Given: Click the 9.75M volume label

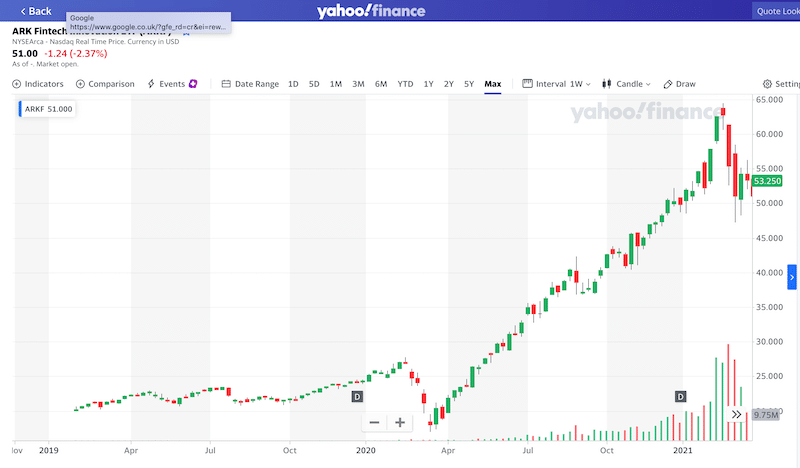Looking at the screenshot, I should click(x=766, y=414).
